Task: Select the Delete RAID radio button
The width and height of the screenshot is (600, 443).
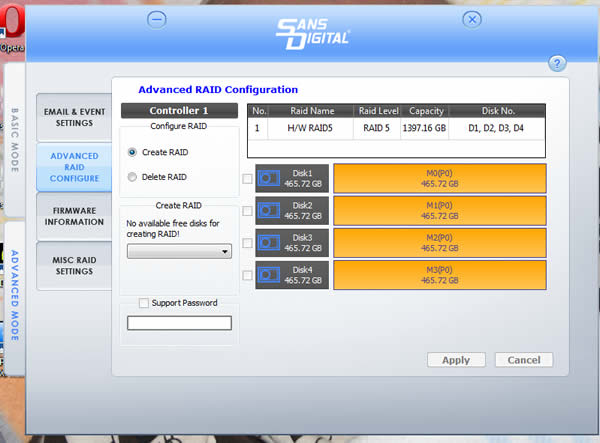Action: pyautogui.click(x=132, y=177)
